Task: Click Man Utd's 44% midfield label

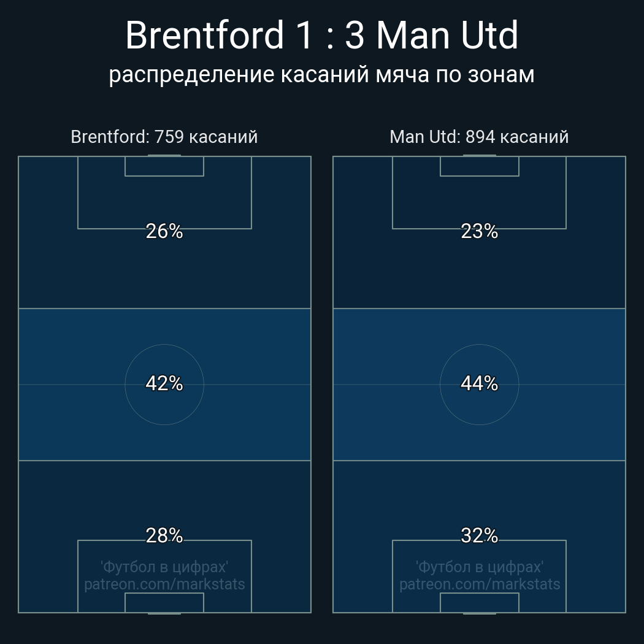Action: coord(479,383)
